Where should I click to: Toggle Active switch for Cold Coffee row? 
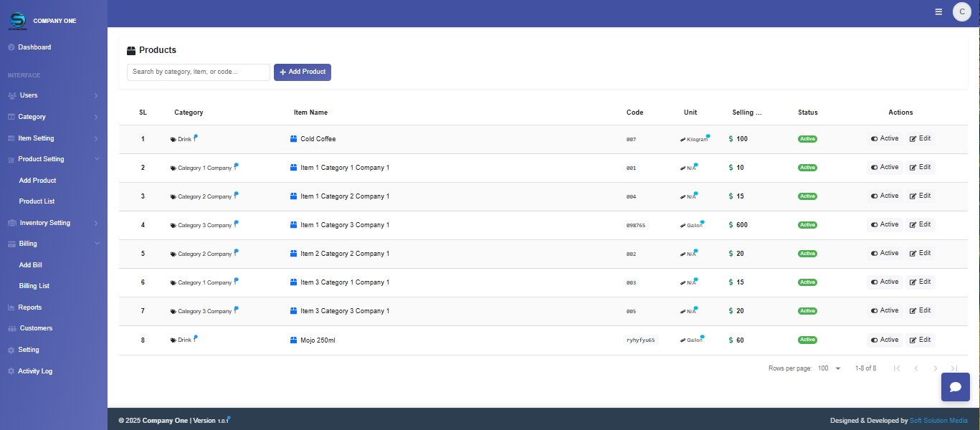(885, 139)
